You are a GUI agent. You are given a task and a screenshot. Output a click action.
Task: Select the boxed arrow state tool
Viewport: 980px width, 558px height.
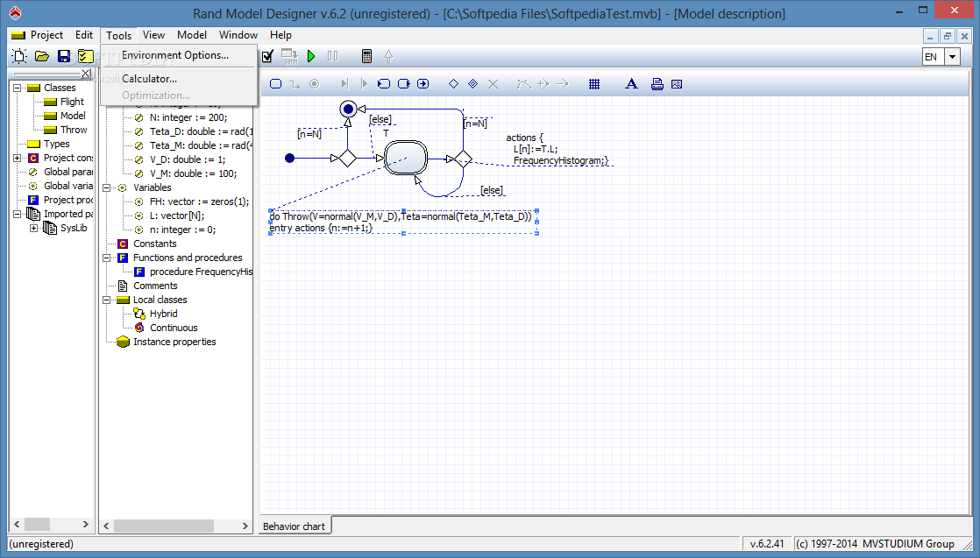pyautogui.click(x=423, y=84)
